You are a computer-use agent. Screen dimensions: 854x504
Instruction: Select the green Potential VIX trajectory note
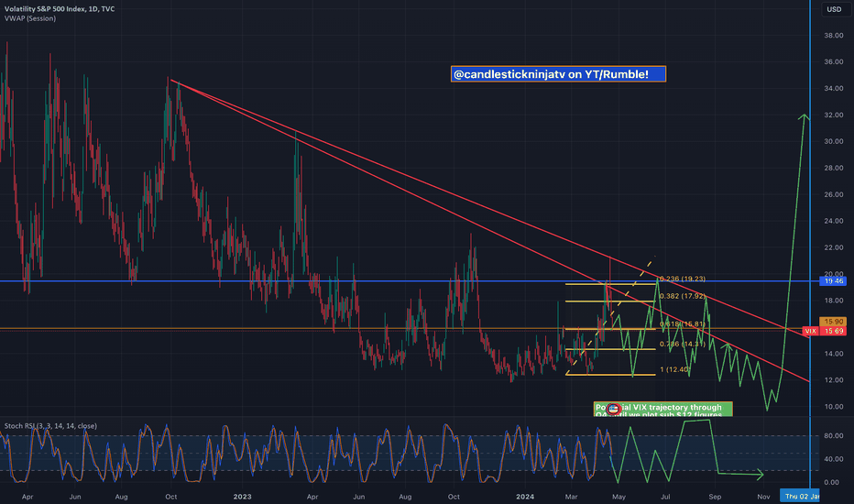(x=662, y=410)
